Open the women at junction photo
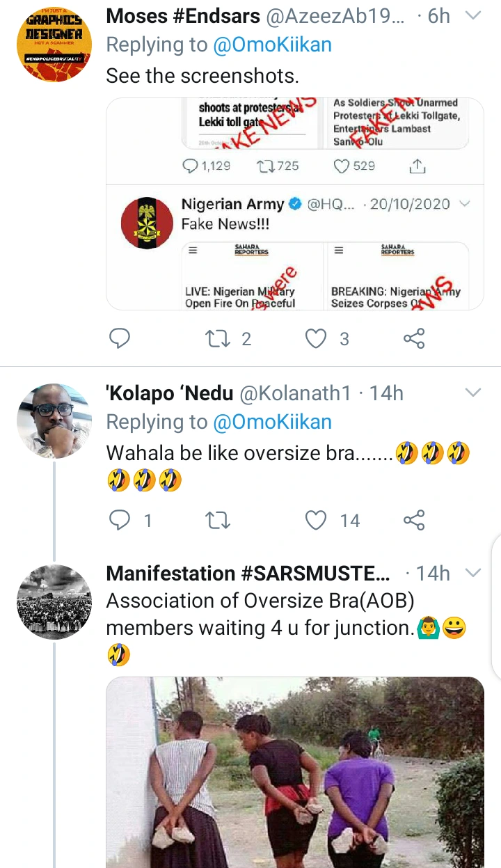The width and height of the screenshot is (501, 868). 294,773
